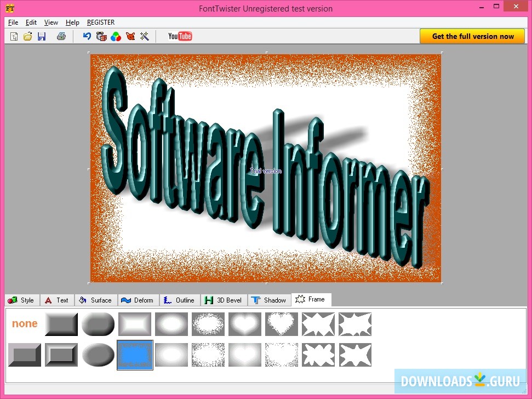Select top-row beveled rectangle frame

61,324
